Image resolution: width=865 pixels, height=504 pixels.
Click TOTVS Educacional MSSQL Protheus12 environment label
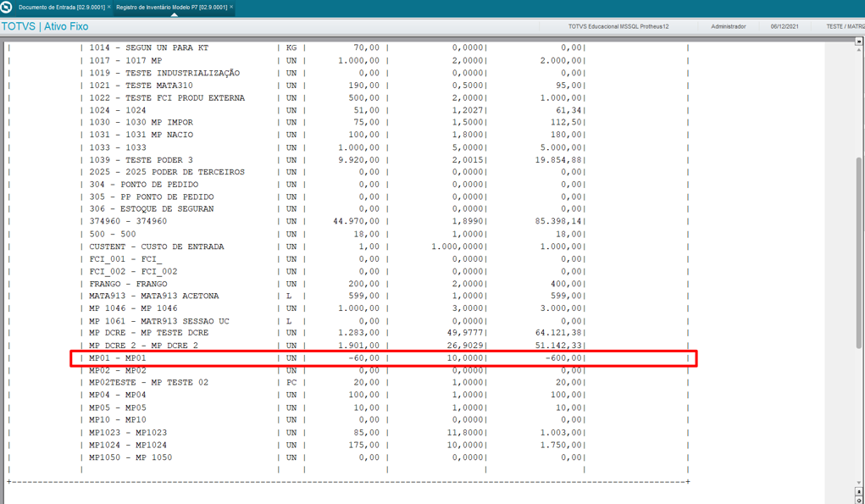pos(618,26)
